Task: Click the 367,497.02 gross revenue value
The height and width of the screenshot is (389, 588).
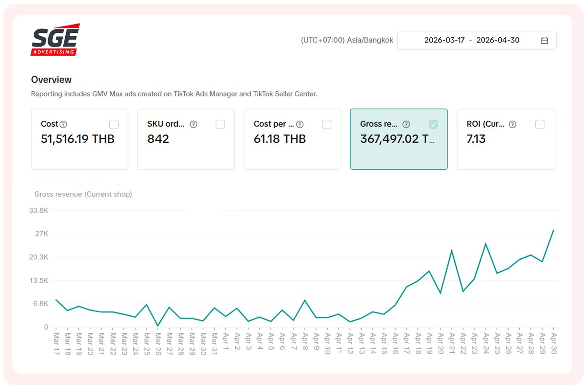Action: pyautogui.click(x=397, y=139)
